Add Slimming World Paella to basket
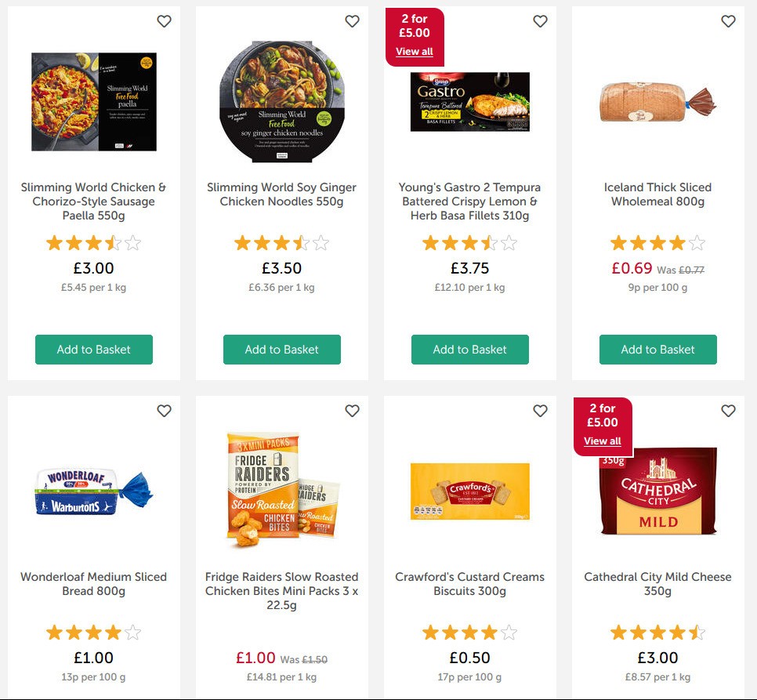The height and width of the screenshot is (700, 757). (94, 350)
